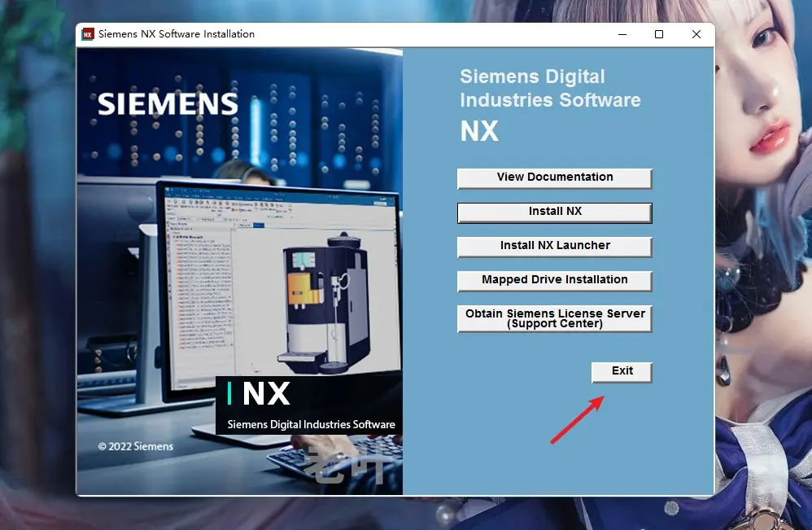This screenshot has height=530, width=812.
Task: Choose Install NX Launcher
Action: (554, 247)
